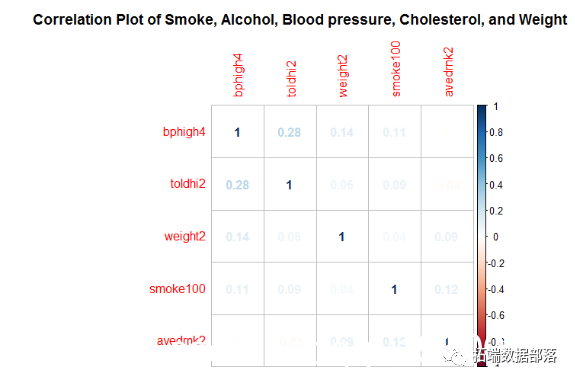Click the smoke100 row label

[x=177, y=289]
